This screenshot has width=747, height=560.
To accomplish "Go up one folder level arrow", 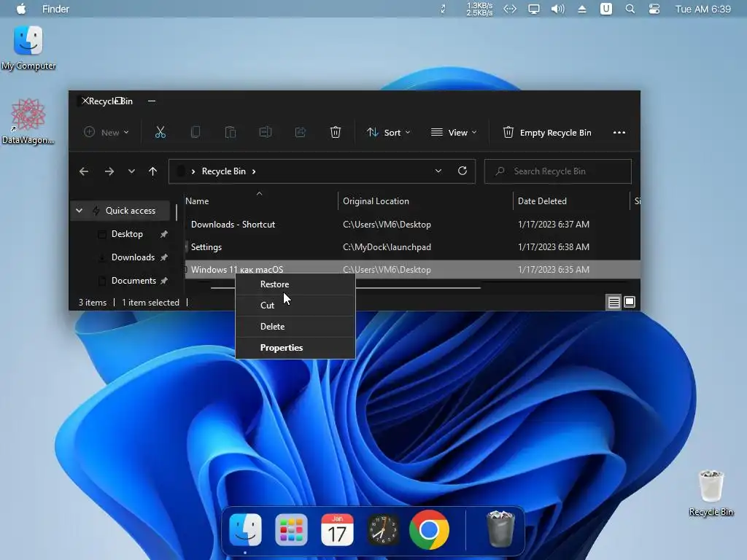I will pyautogui.click(x=152, y=171).
